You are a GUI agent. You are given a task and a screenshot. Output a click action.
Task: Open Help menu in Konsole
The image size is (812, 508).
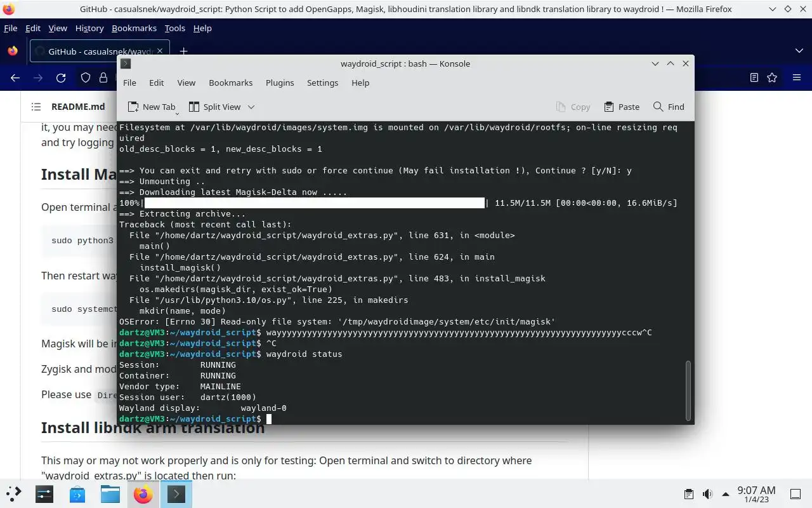tap(360, 83)
